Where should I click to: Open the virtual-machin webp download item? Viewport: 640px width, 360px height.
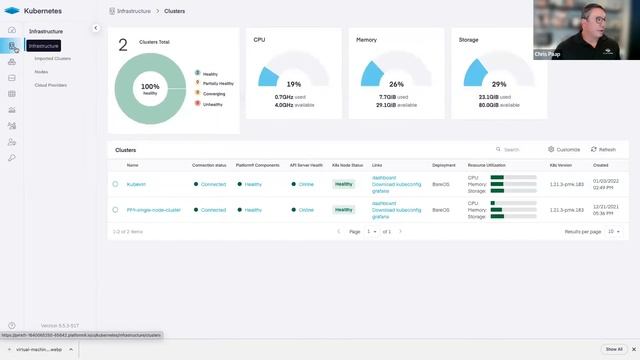click(x=39, y=349)
